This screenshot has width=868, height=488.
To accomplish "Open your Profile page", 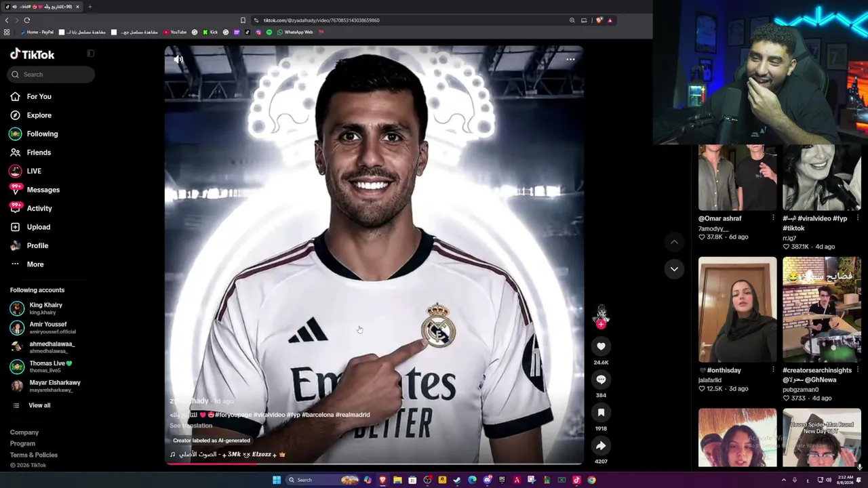I will pos(29,246).
